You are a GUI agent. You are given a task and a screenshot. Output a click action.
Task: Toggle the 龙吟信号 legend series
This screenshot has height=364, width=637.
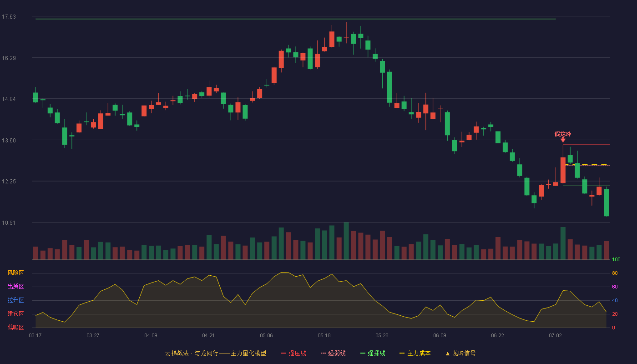tap(460, 354)
